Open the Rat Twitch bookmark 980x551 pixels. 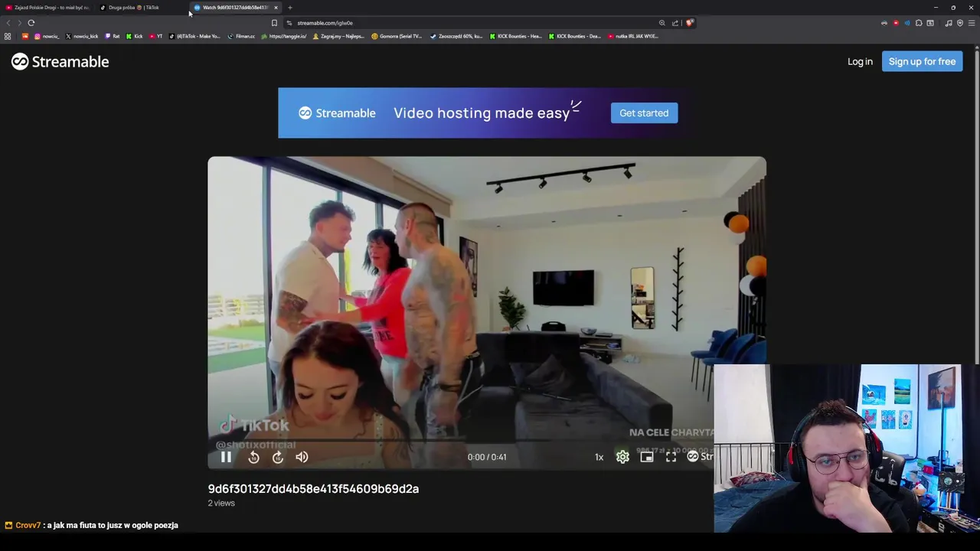pyautogui.click(x=113, y=36)
